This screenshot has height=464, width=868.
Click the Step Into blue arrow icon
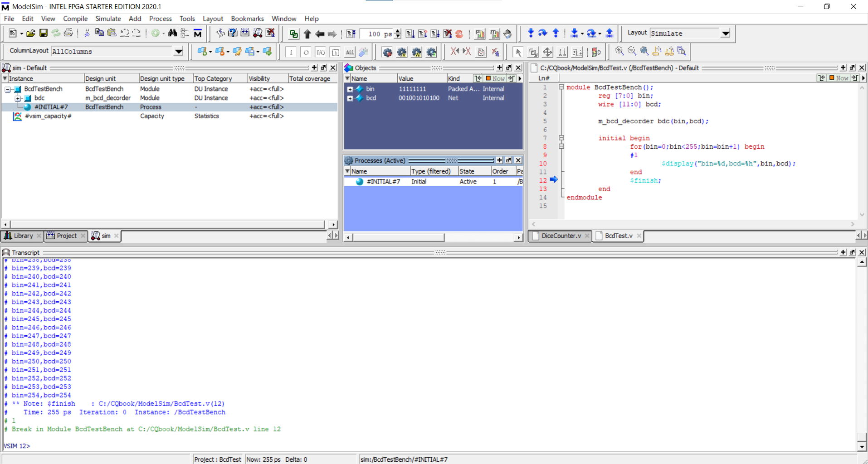(531, 33)
